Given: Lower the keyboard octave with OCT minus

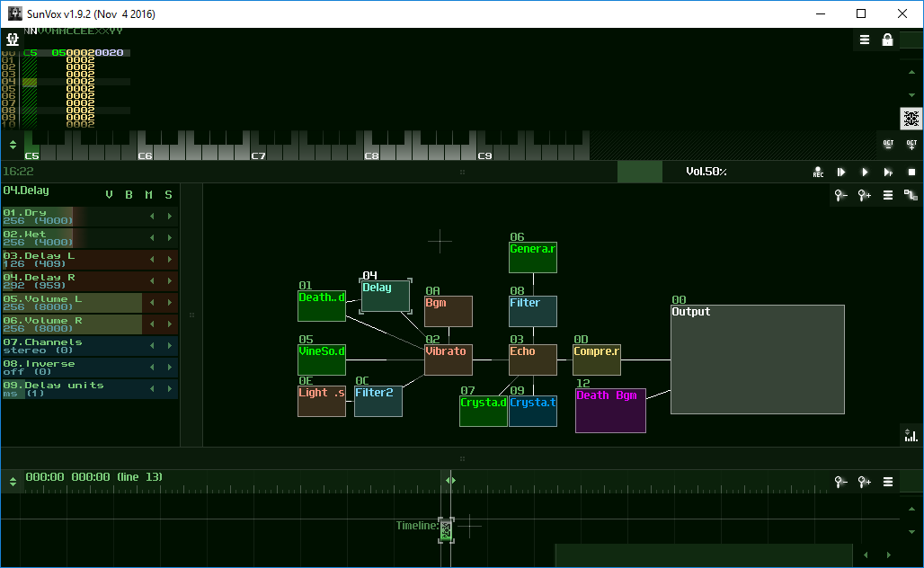Looking at the screenshot, I should 888,144.
